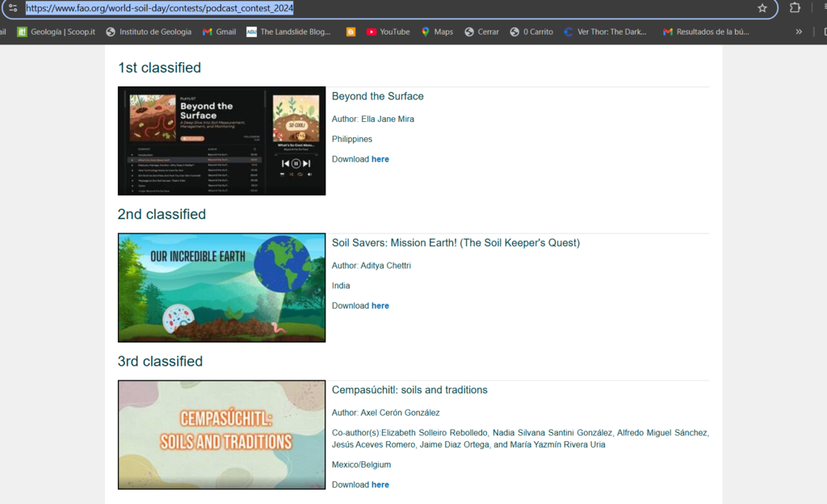Image resolution: width=827 pixels, height=504 pixels.
Task: Open the 0 Carrito bookmark
Action: (531, 31)
